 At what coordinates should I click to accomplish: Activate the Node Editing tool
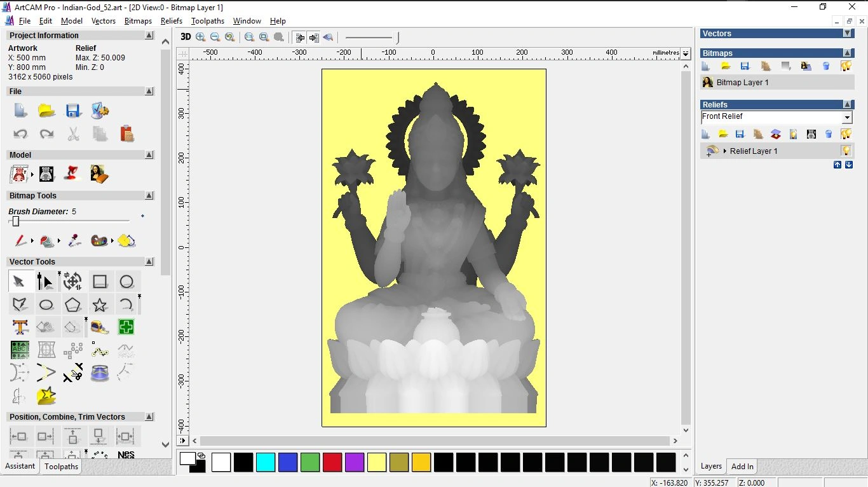tap(46, 281)
